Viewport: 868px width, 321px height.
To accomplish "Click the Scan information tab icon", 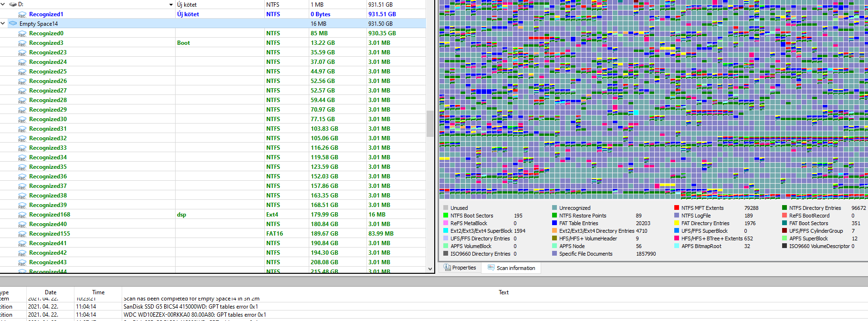I will click(x=491, y=268).
